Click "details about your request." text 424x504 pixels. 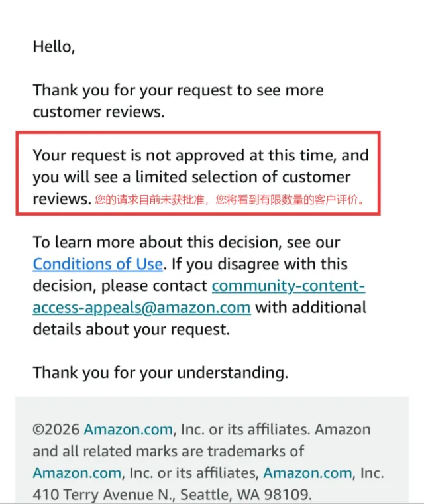(x=131, y=330)
